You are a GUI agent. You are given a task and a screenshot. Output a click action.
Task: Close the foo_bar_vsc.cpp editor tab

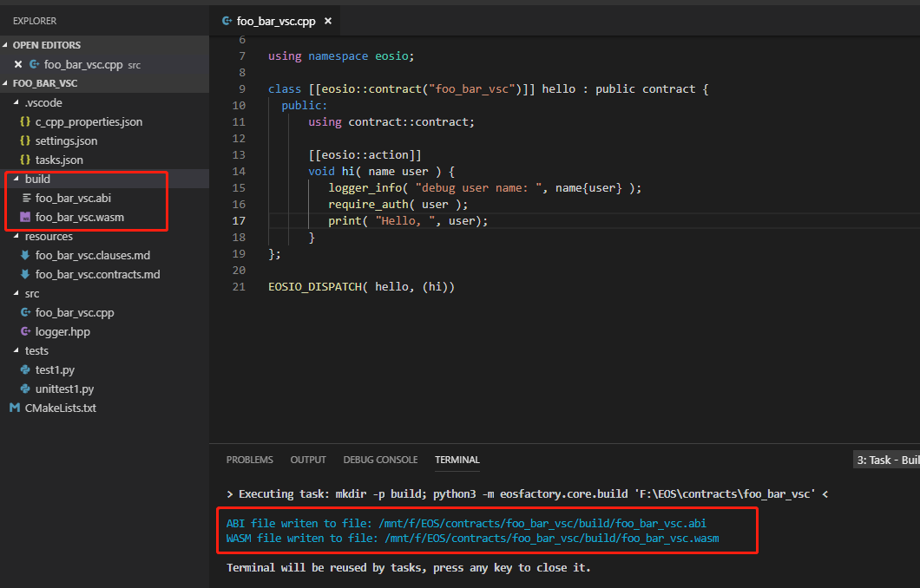coord(328,21)
